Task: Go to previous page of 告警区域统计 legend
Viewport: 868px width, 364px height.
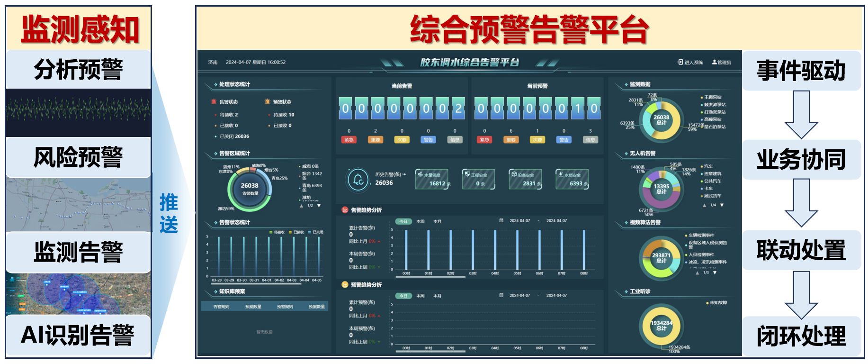Action: [302, 206]
